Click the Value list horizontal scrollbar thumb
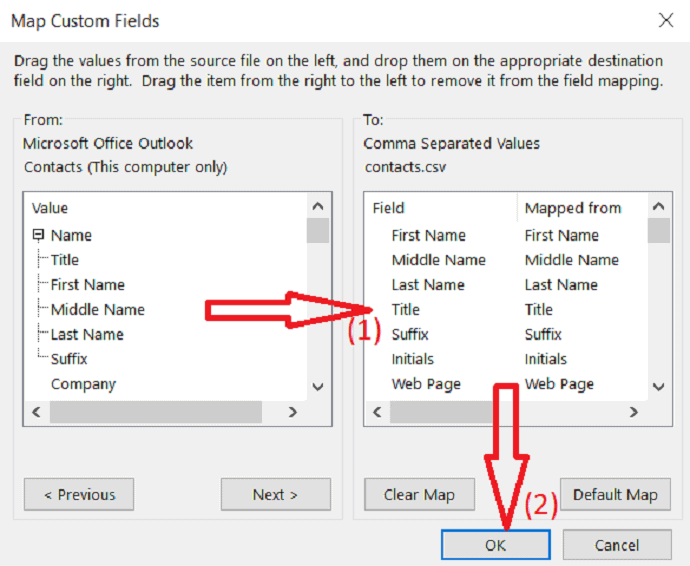The width and height of the screenshot is (690, 566). click(156, 412)
